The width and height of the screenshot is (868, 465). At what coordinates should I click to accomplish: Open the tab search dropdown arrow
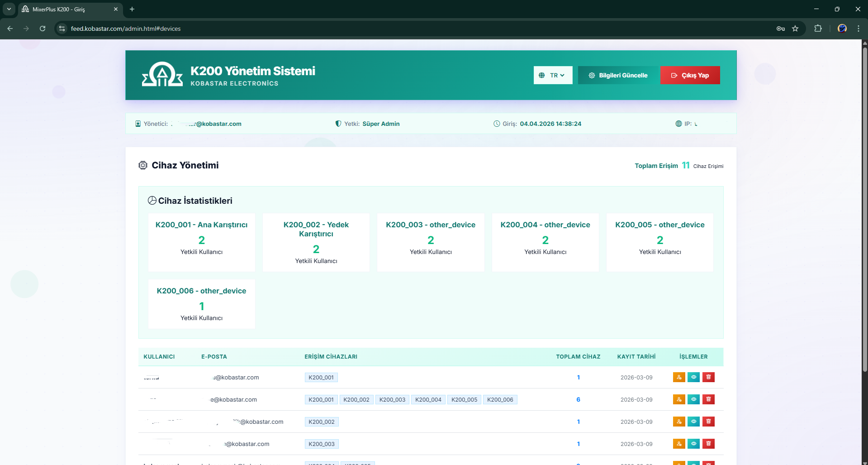[x=9, y=9]
